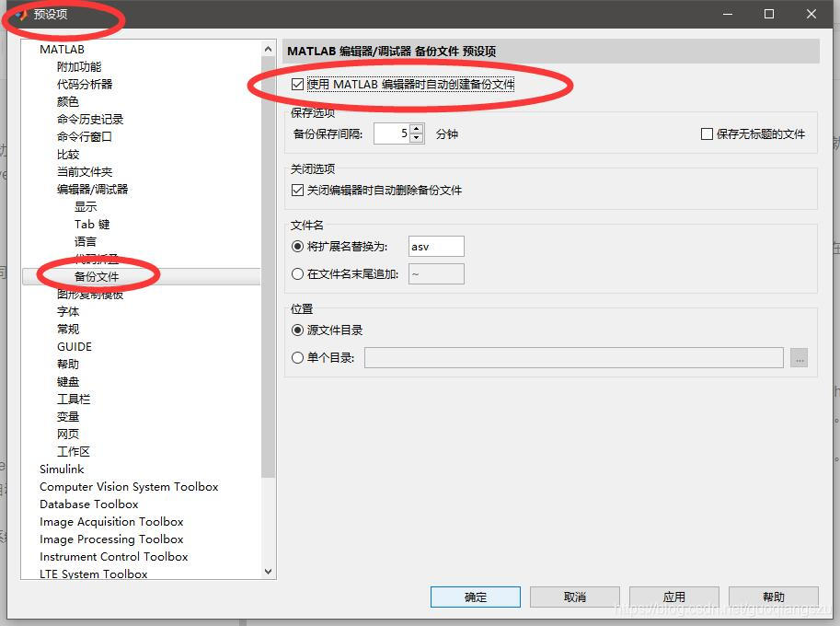Open 工作区 preferences
The width and height of the screenshot is (840, 626).
coord(74,452)
